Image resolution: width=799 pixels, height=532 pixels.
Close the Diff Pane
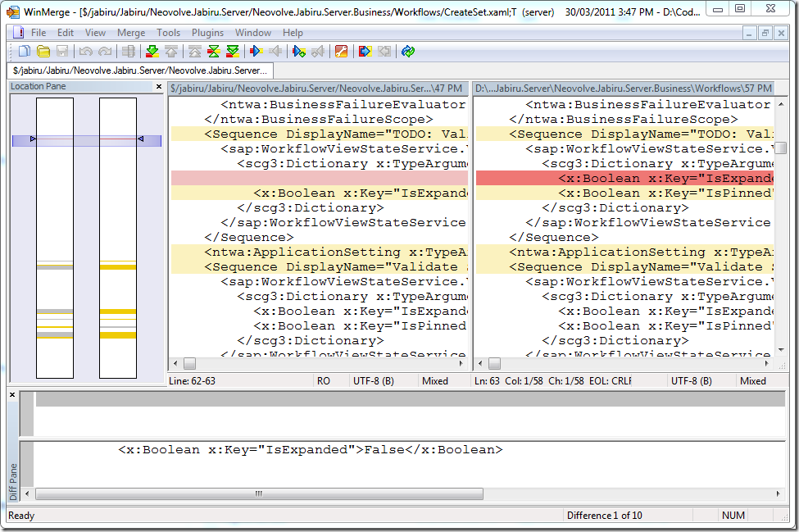13,395
